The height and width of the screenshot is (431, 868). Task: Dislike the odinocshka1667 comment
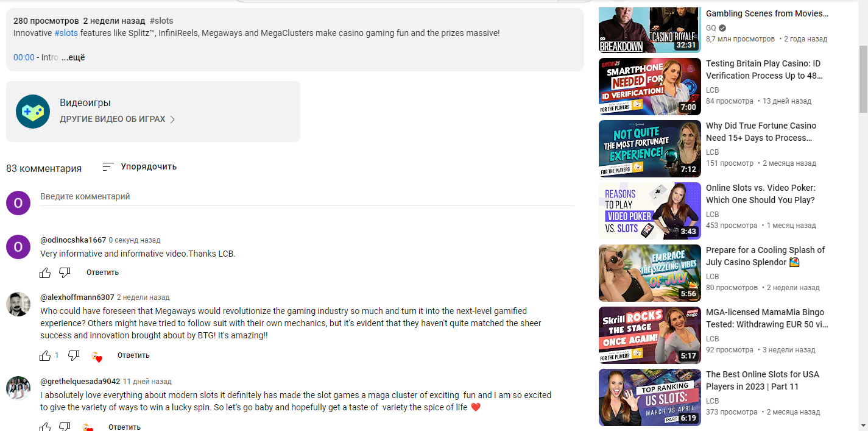pyautogui.click(x=65, y=272)
